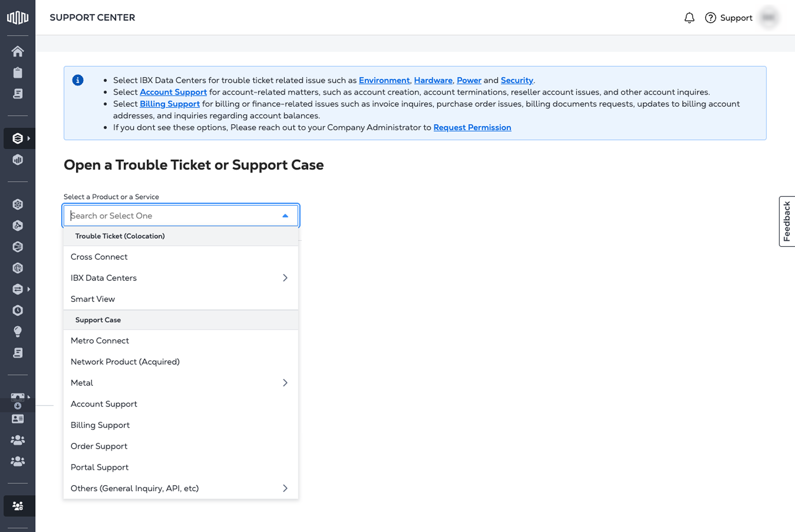This screenshot has height=532, width=795.
Task: Click the notifications bell icon
Action: [689, 18]
